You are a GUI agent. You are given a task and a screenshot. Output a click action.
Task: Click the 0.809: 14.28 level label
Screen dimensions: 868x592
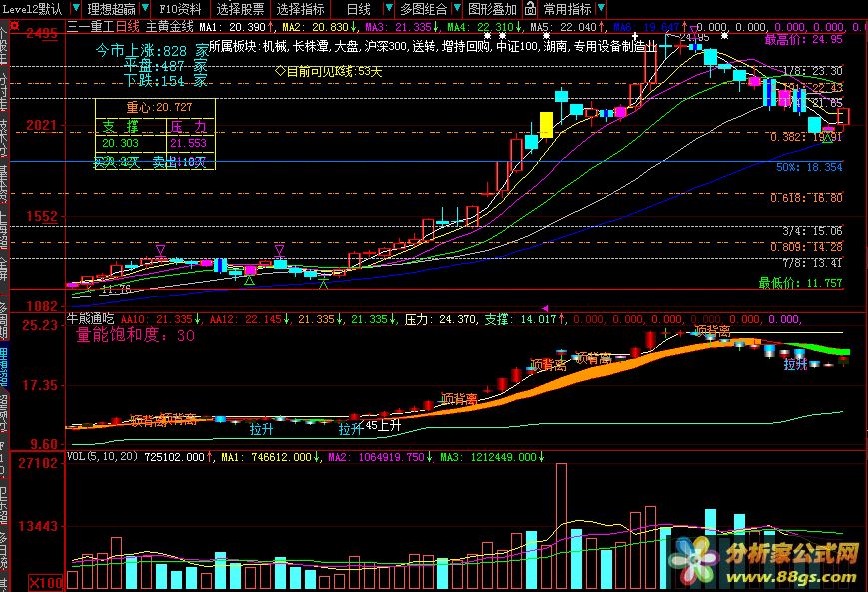pos(806,247)
